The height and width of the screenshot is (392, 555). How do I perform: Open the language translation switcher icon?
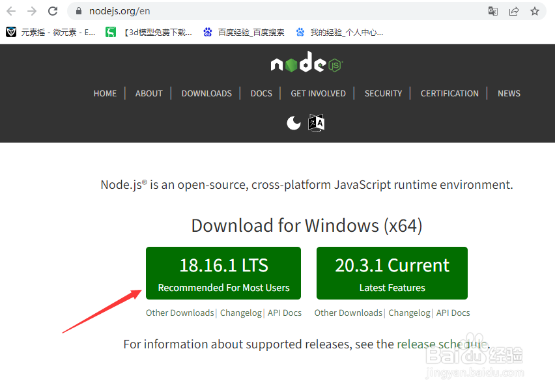(316, 123)
